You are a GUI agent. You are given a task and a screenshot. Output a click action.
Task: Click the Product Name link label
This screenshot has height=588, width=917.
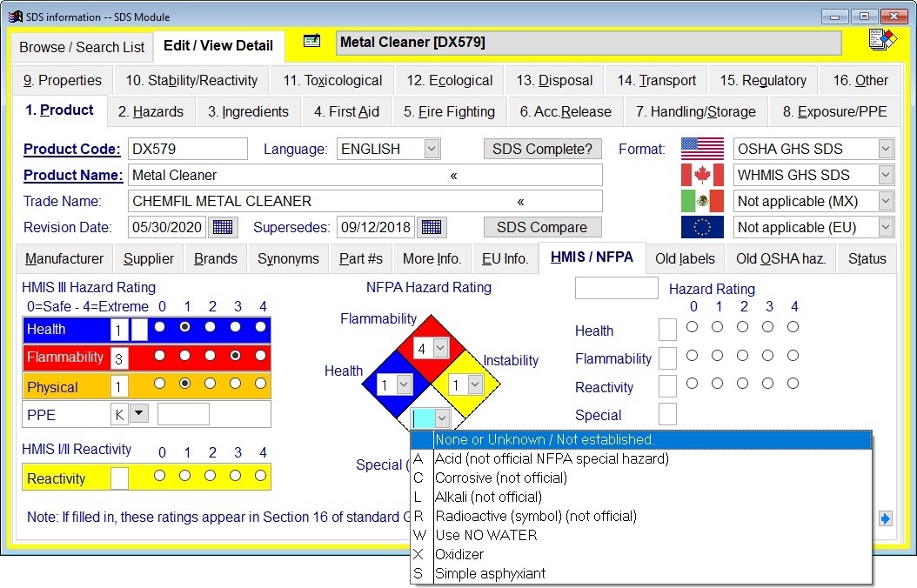pyautogui.click(x=73, y=175)
